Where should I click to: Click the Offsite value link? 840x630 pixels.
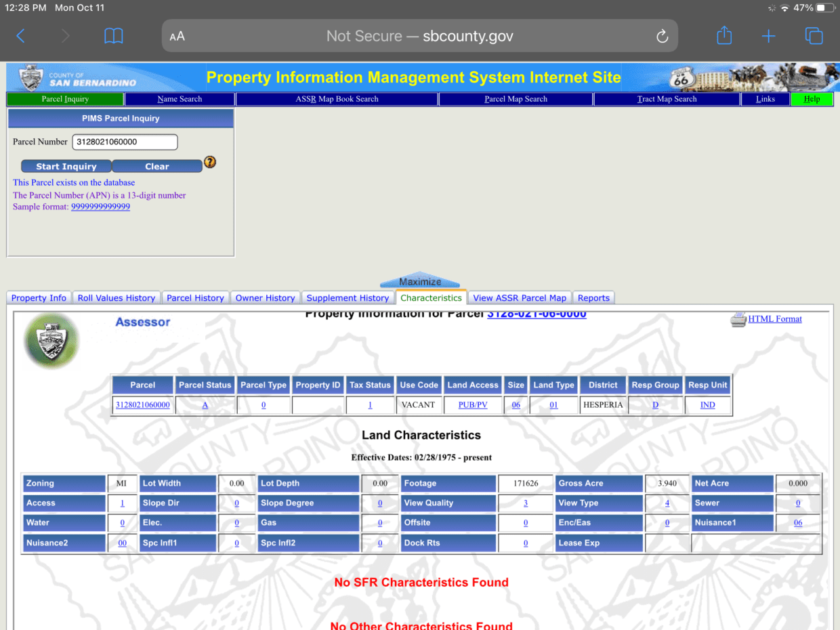coord(526,523)
